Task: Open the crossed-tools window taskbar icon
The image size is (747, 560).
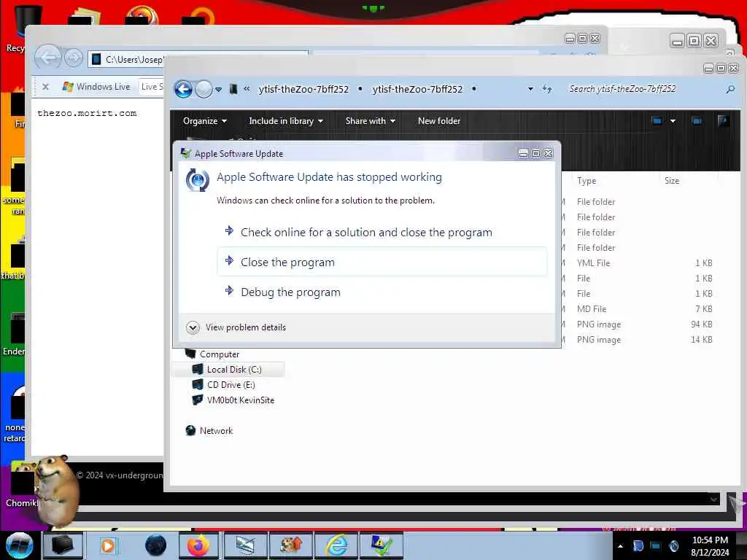Action: tap(245, 545)
